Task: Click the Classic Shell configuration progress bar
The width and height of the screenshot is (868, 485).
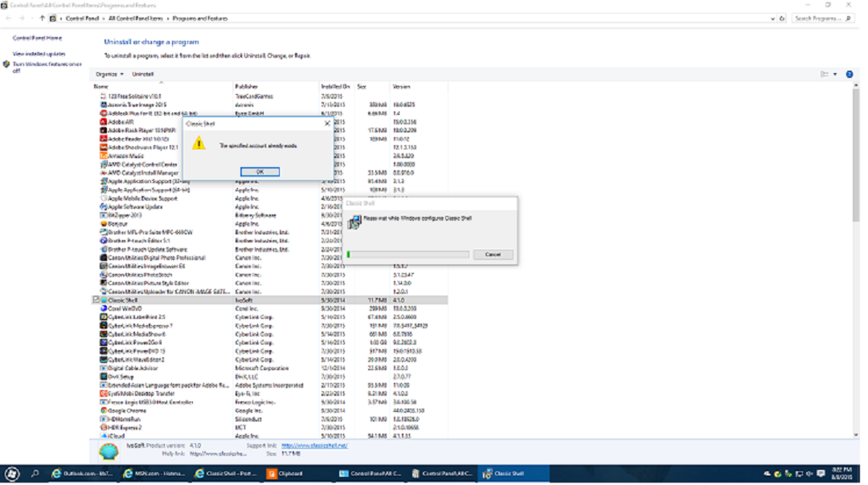Action: click(407, 255)
